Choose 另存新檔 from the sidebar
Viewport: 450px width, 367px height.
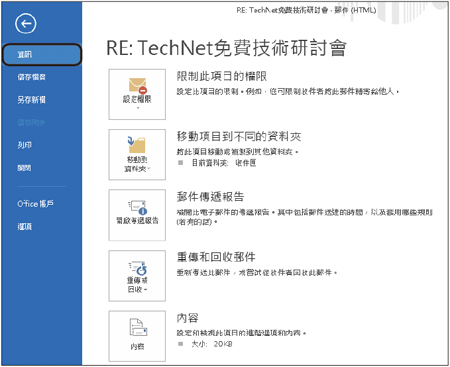31,100
